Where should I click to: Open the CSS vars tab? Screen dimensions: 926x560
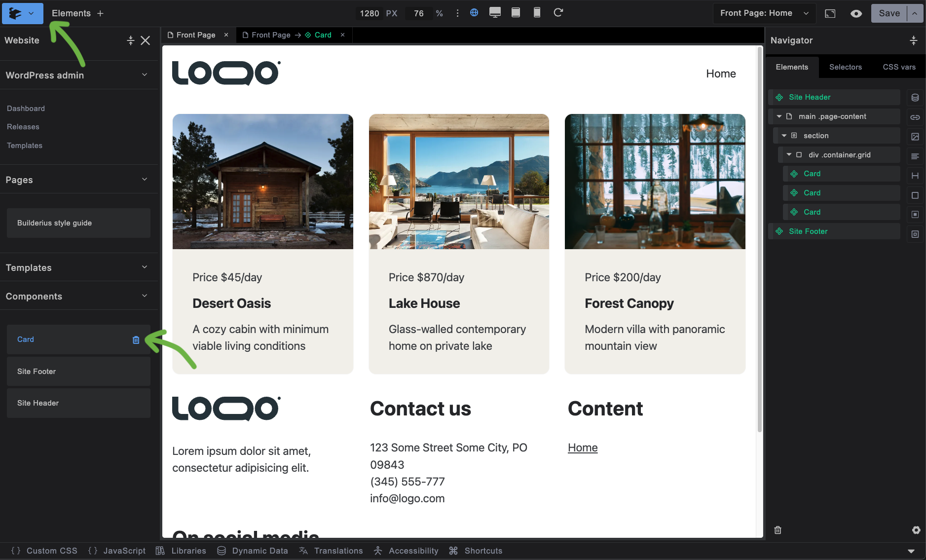coord(898,67)
